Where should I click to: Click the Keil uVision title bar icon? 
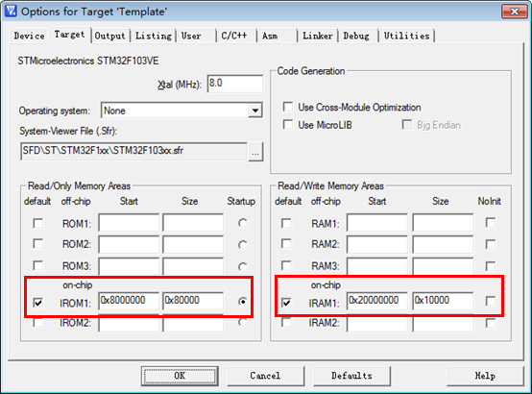[x=11, y=11]
